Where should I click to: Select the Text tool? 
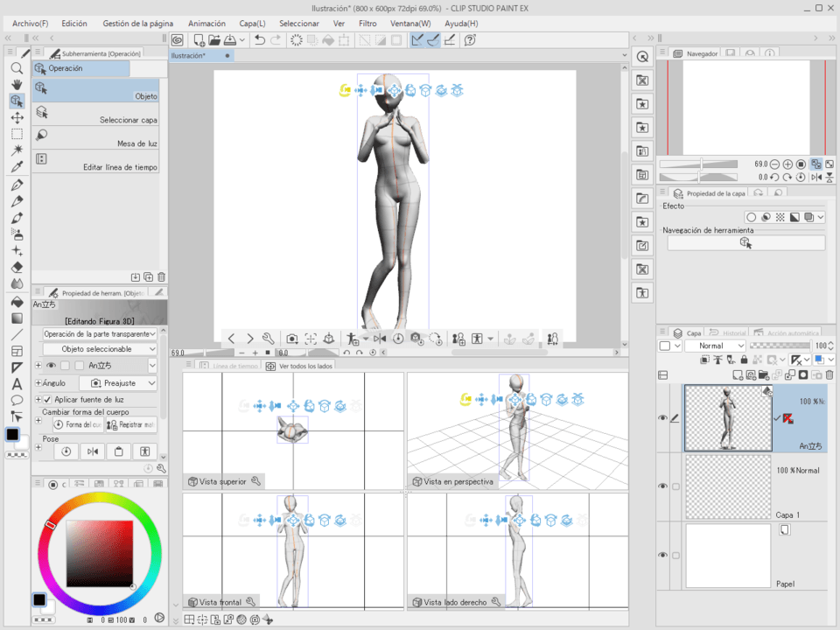coord(17,383)
